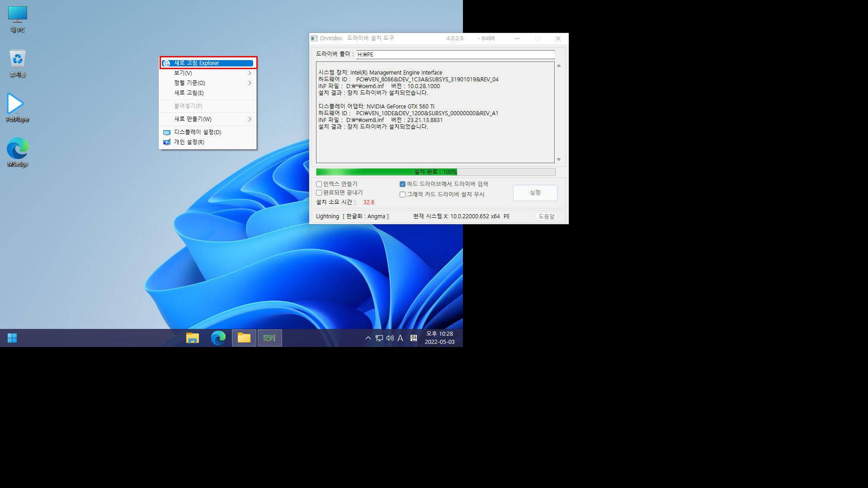Click the 32.8 install time value

[x=369, y=202]
